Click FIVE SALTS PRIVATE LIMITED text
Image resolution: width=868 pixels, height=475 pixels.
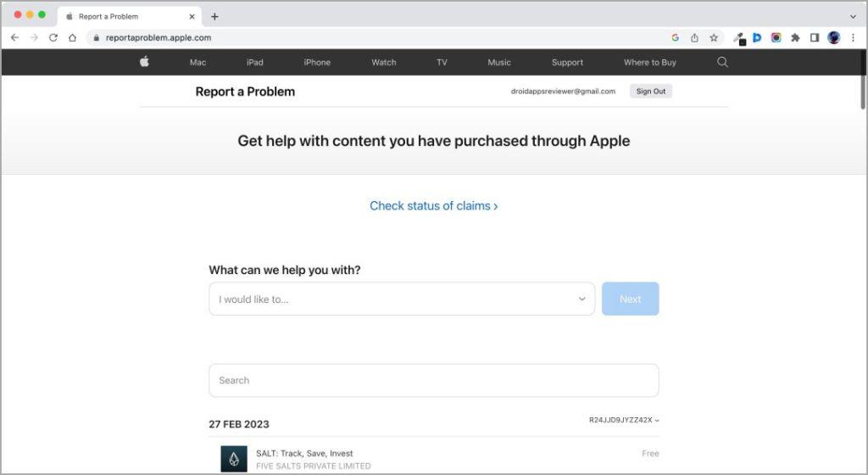tap(314, 467)
